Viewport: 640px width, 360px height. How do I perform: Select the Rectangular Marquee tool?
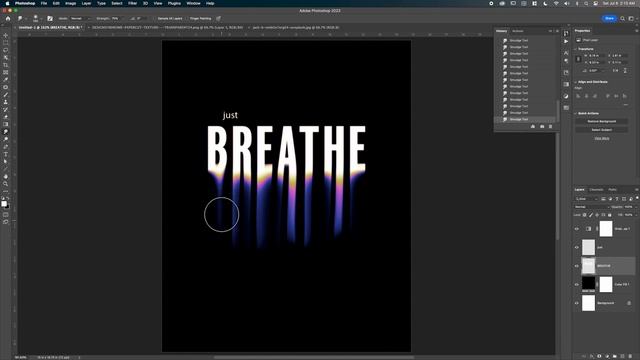pyautogui.click(x=6, y=43)
